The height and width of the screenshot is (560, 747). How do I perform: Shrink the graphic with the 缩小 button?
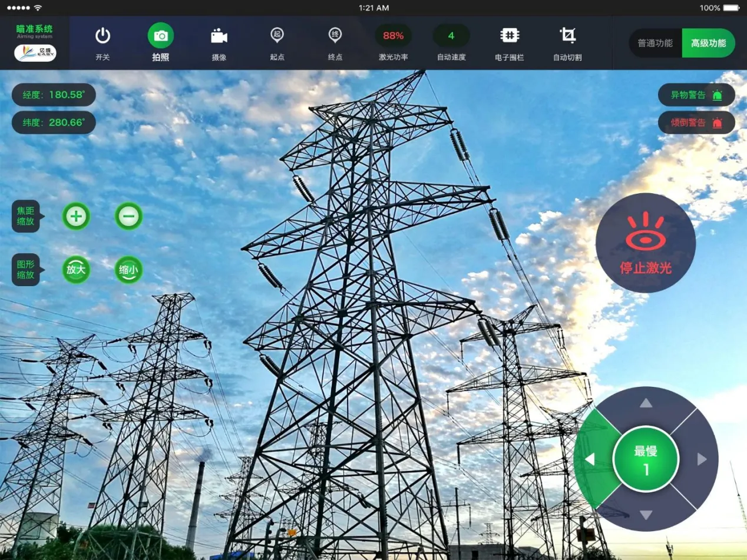(128, 270)
